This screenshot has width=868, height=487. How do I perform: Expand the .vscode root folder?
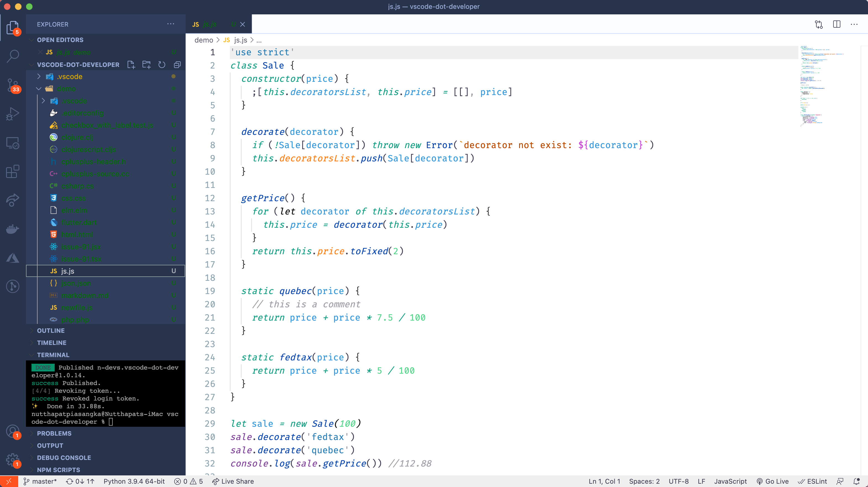point(70,77)
